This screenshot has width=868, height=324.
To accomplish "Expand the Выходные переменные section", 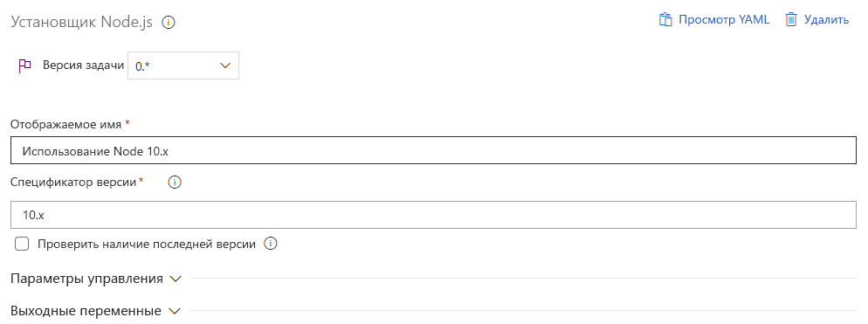I will [x=95, y=311].
